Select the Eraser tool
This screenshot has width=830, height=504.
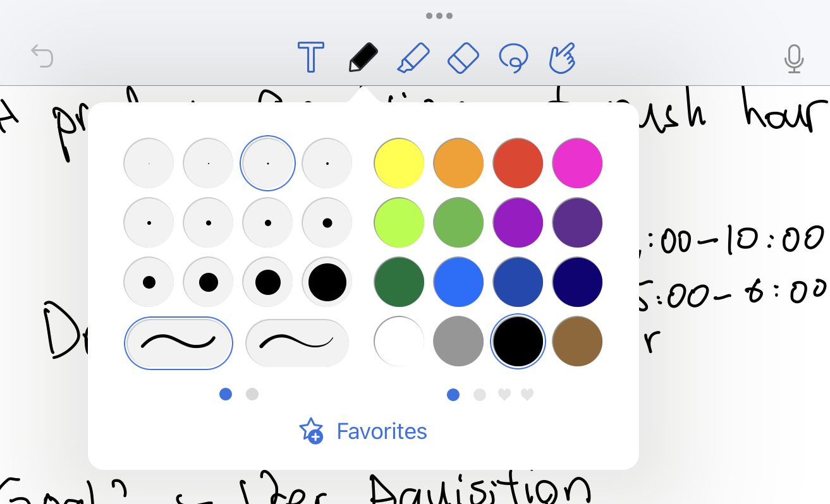[465, 57]
